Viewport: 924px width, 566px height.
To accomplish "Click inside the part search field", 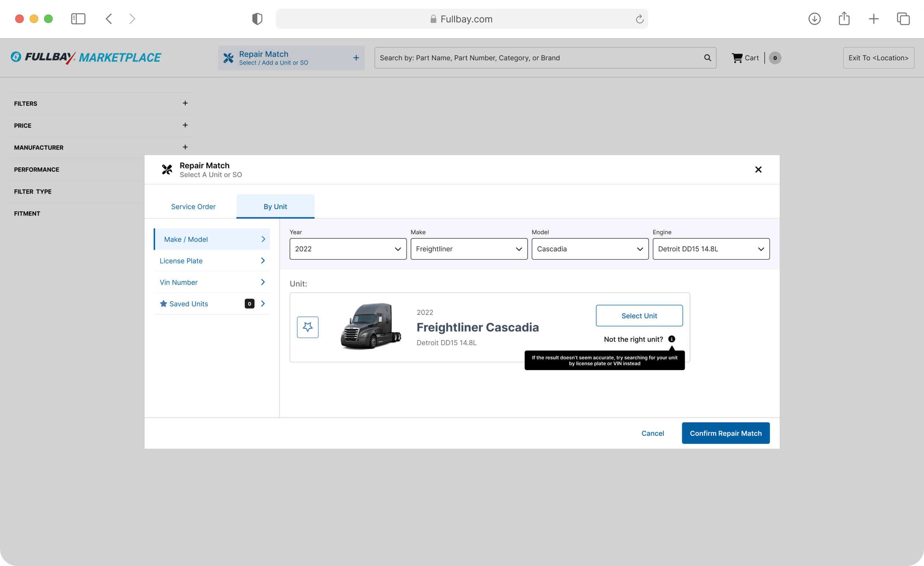I will coord(525,57).
